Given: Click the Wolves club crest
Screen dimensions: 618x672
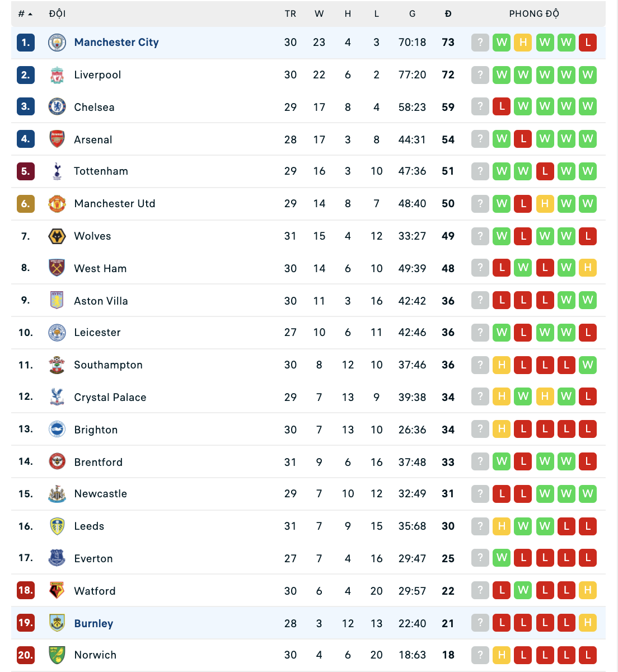Looking at the screenshot, I should pos(57,236).
